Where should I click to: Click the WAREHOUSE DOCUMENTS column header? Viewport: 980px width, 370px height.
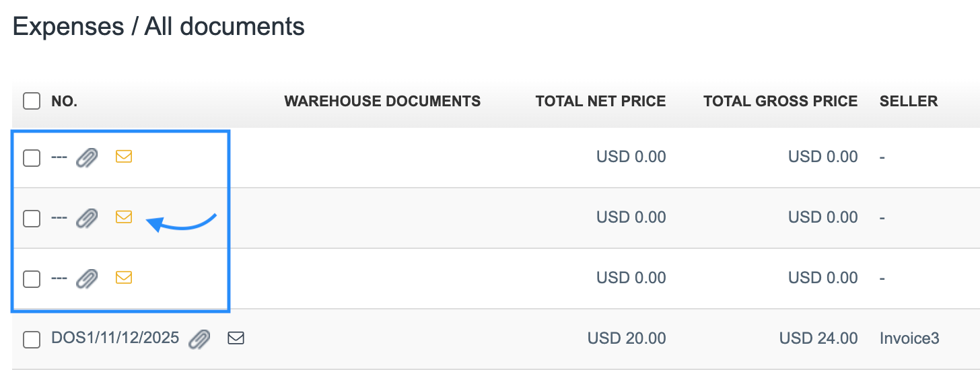(382, 102)
